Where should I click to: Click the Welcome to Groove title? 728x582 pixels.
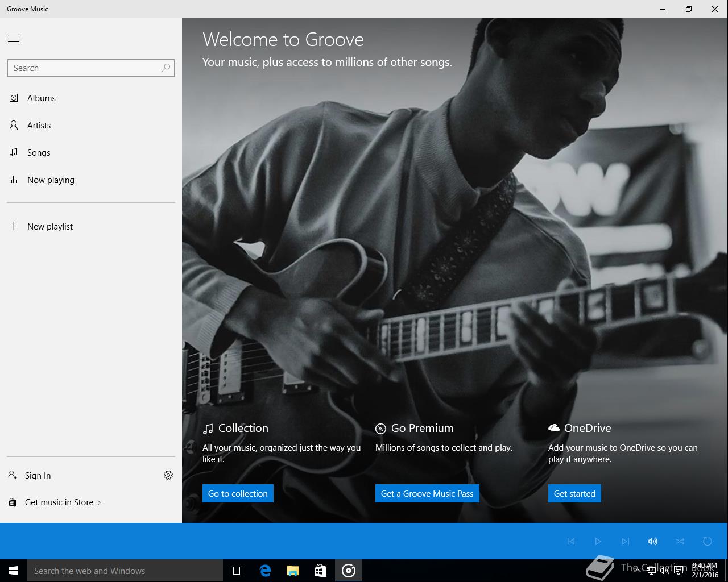click(283, 39)
